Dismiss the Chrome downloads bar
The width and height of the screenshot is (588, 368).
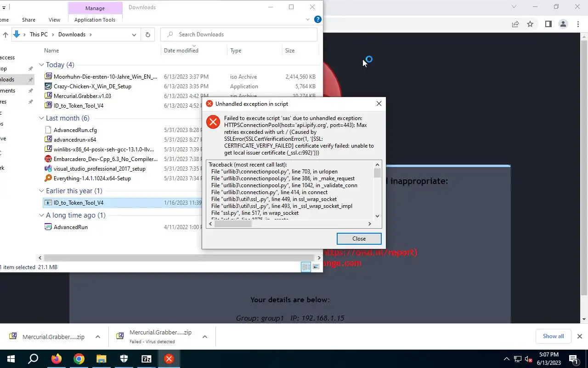point(580,336)
